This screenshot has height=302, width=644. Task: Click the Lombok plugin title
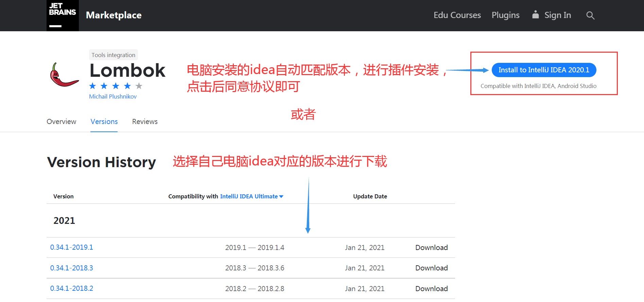tap(127, 71)
